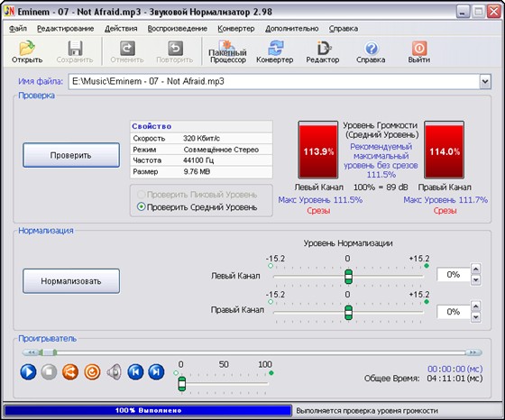505x420 pixels.
Task: Click the Выйти exit icon
Action: click(x=419, y=49)
